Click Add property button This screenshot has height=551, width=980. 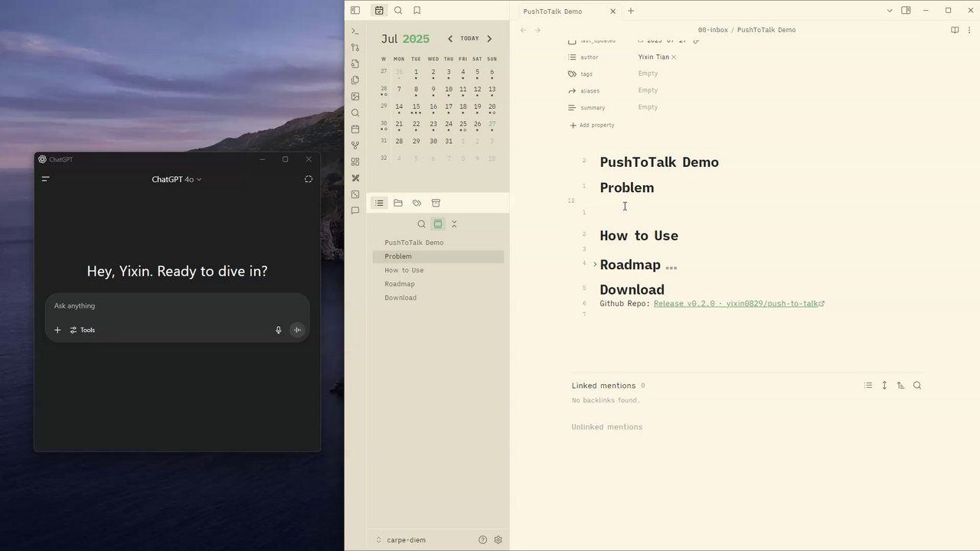[592, 126]
